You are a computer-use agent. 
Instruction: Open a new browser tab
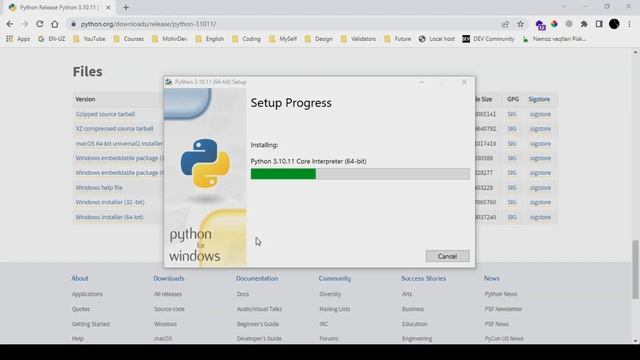[x=126, y=7]
